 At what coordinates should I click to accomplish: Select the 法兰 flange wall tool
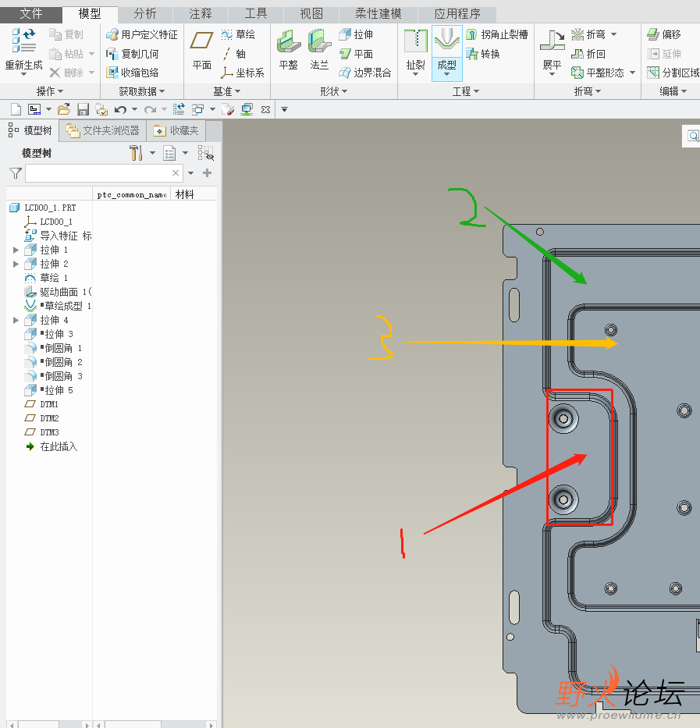(319, 49)
